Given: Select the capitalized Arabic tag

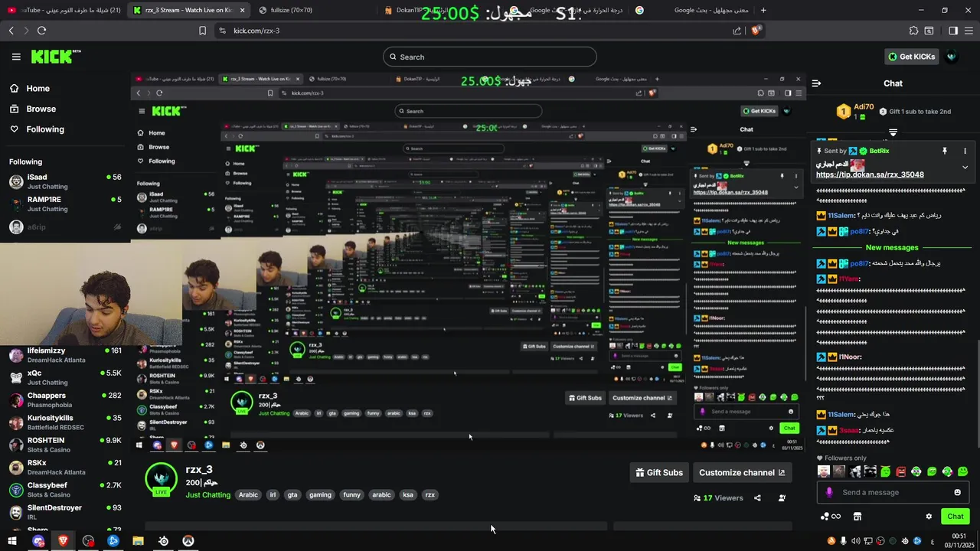Looking at the screenshot, I should [249, 495].
